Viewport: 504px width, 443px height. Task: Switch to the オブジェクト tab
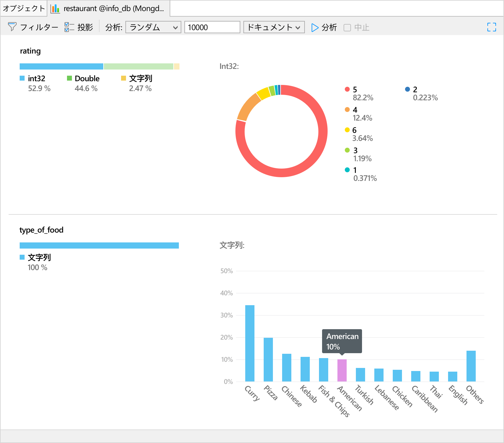(24, 8)
